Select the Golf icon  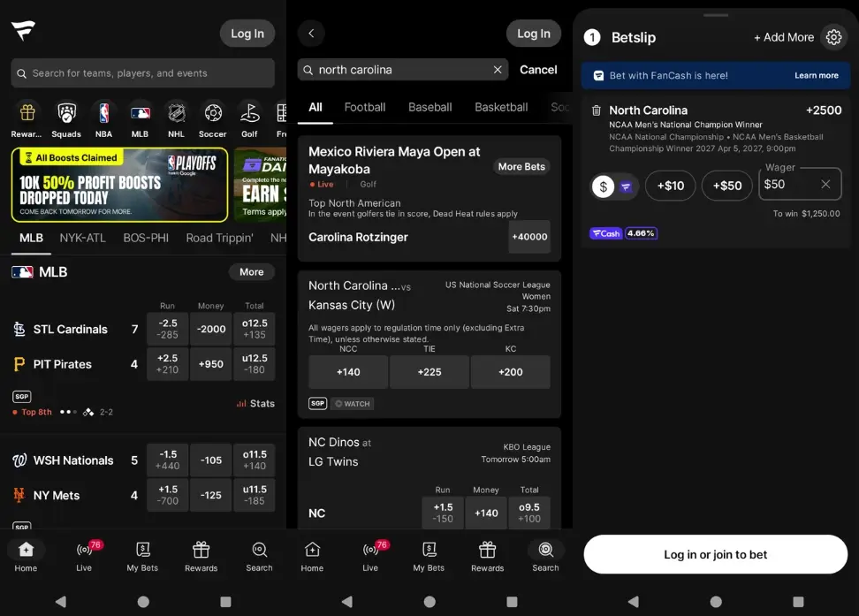tap(249, 113)
